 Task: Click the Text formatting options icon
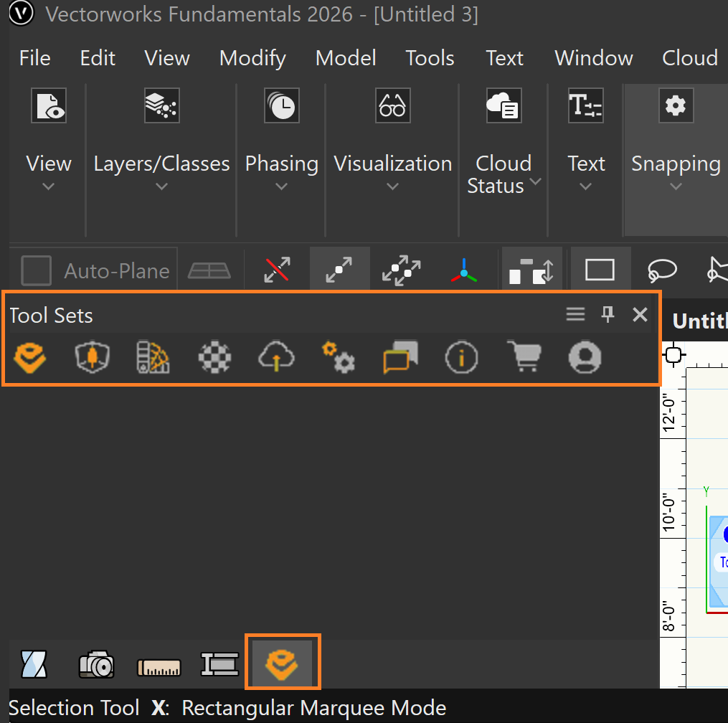[586, 105]
